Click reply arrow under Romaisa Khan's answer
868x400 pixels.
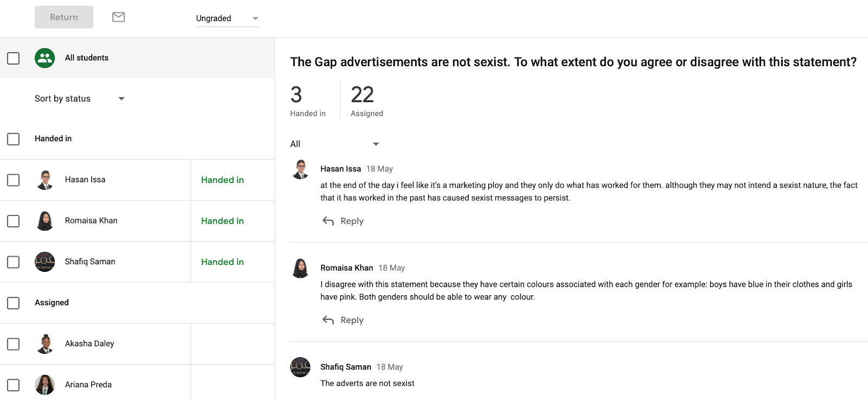pyautogui.click(x=328, y=320)
